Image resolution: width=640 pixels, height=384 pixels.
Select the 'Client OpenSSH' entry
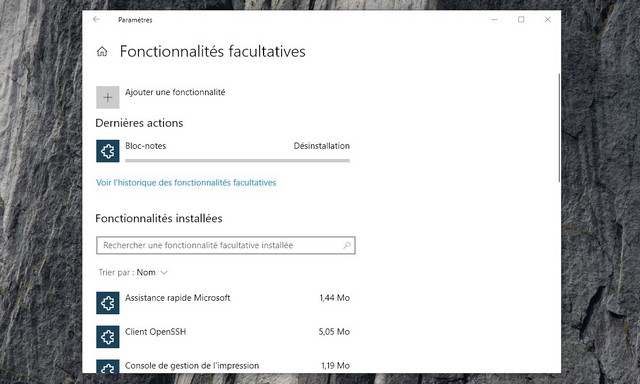pyautogui.click(x=223, y=337)
